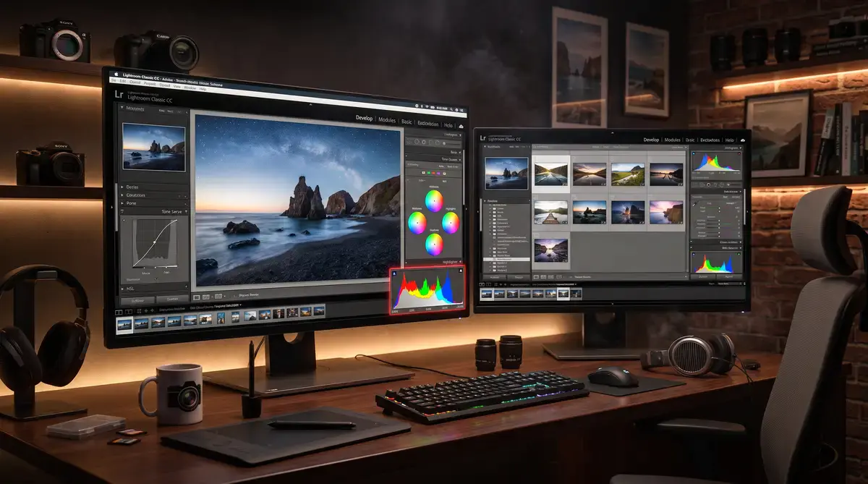Click left button below right monitor's folder list

[x=493, y=276]
